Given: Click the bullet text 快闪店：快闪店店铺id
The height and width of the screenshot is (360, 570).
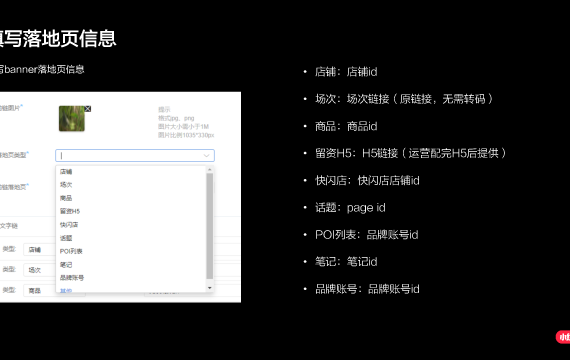Looking at the screenshot, I should [x=367, y=180].
